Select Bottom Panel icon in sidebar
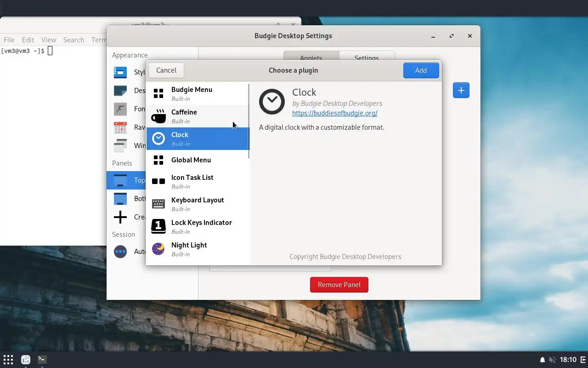 coord(120,199)
